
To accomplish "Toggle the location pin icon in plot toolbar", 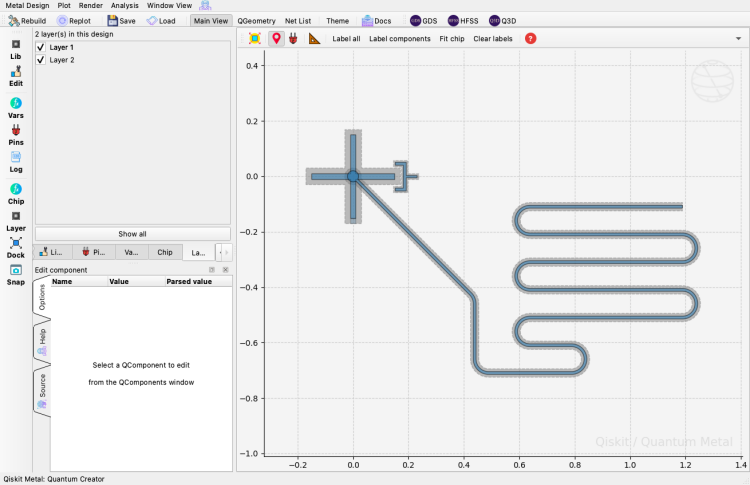I will 276,38.
